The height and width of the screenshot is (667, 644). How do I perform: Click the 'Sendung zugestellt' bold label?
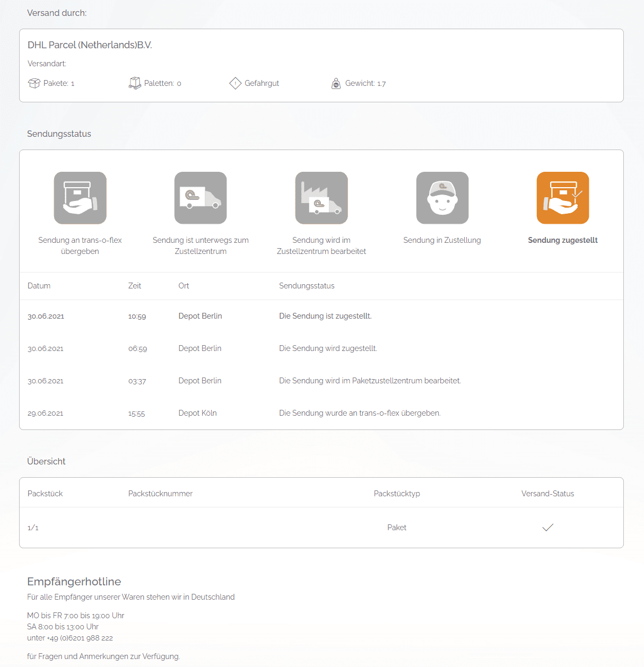pos(563,240)
